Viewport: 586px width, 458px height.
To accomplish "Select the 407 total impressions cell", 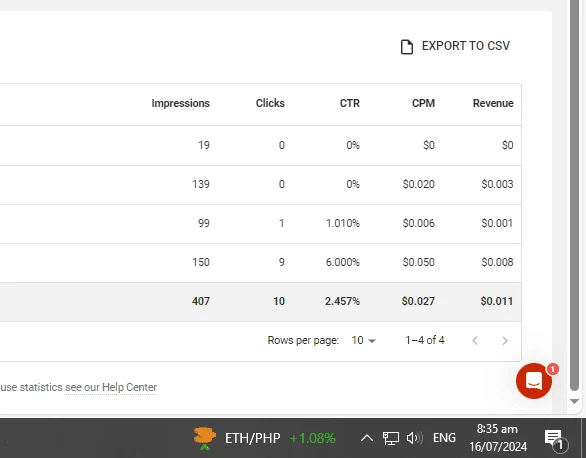I will [201, 301].
